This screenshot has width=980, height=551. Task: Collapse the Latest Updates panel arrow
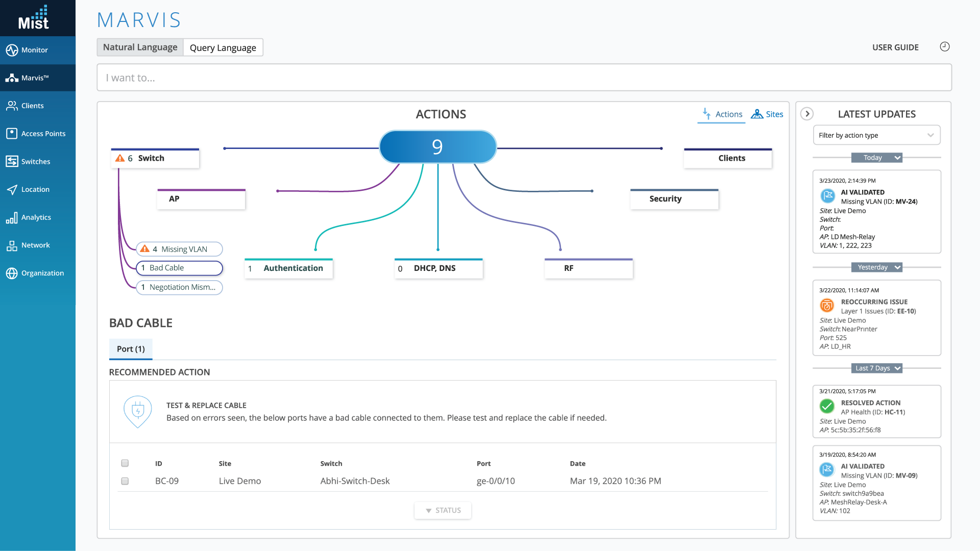click(x=807, y=114)
